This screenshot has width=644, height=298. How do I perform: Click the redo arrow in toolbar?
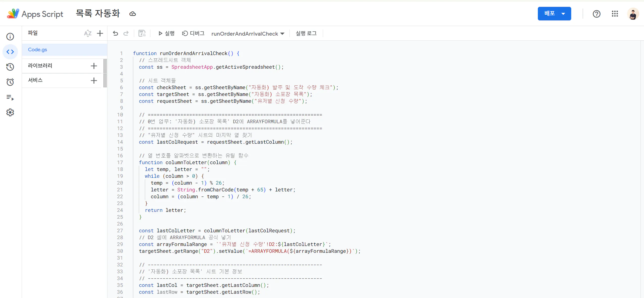[x=126, y=33]
